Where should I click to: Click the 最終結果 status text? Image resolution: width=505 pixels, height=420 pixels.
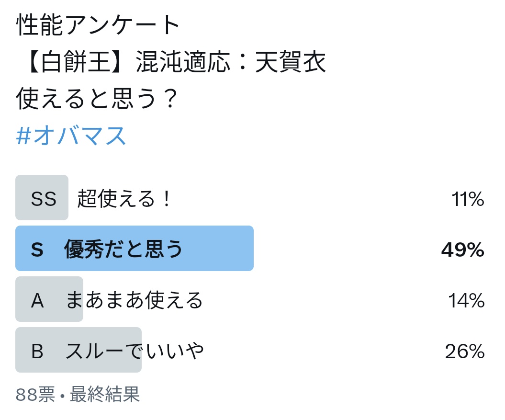pyautogui.click(x=105, y=394)
